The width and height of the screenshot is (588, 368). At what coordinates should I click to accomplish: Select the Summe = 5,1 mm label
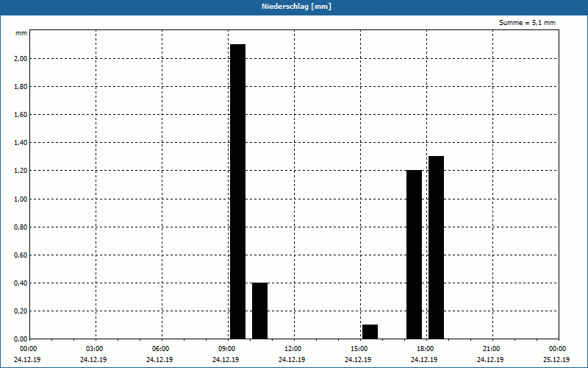pyautogui.click(x=527, y=23)
